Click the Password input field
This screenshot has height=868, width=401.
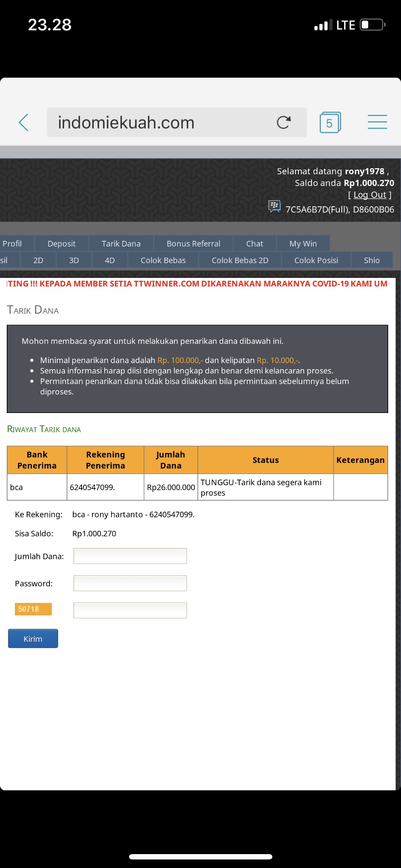pyautogui.click(x=130, y=583)
